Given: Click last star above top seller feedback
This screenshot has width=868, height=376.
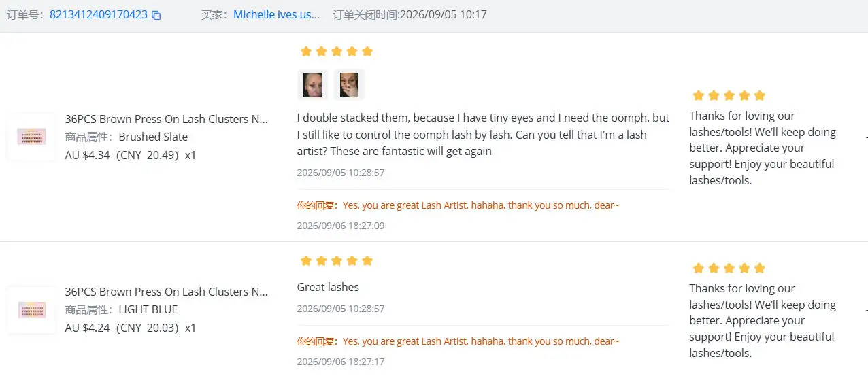Looking at the screenshot, I should click(760, 96).
